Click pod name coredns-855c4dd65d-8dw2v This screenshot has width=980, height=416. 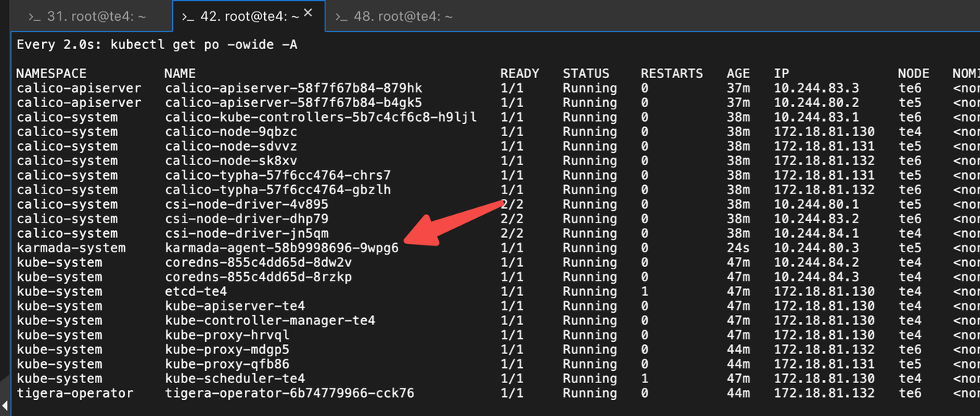click(258, 262)
